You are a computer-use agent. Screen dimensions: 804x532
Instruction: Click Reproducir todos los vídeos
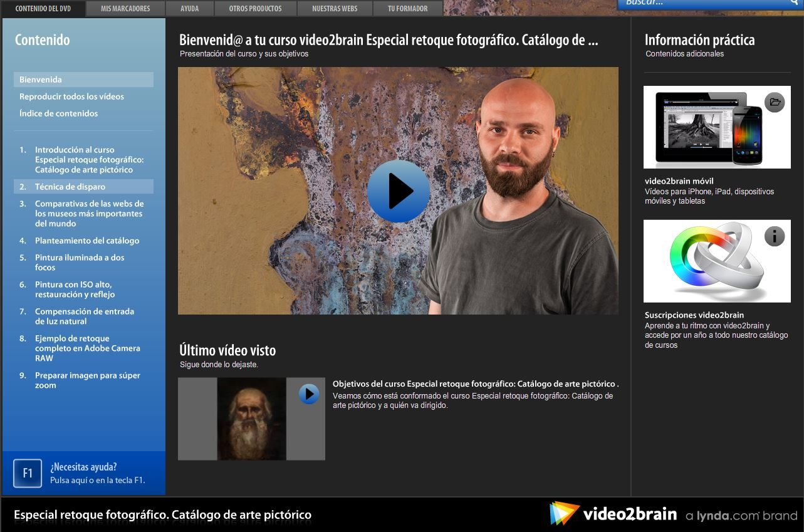(x=71, y=96)
